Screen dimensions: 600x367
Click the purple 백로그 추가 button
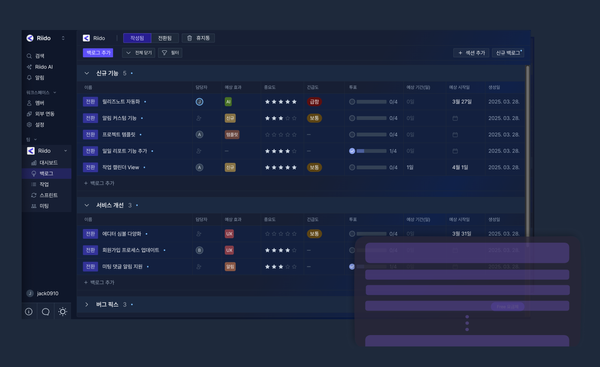click(98, 53)
